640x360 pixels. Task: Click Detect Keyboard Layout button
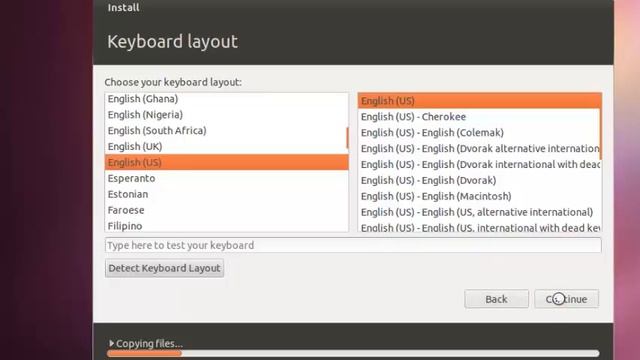coord(164,268)
